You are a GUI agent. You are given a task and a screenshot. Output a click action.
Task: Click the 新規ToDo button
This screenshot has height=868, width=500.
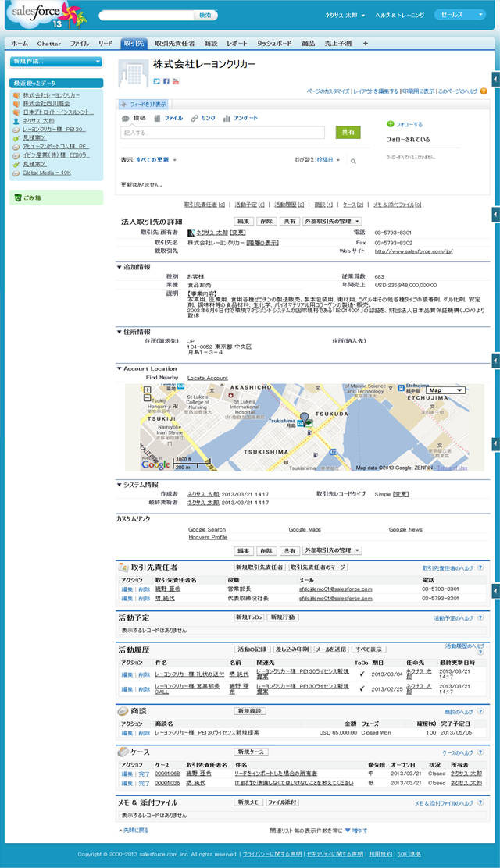click(249, 617)
